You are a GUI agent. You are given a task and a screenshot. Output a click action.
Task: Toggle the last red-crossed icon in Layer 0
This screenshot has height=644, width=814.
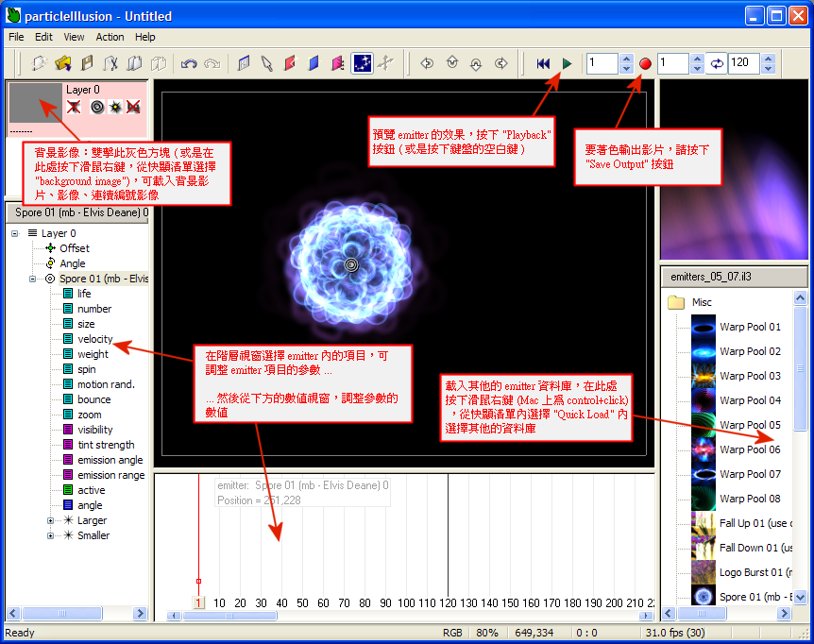coord(133,107)
